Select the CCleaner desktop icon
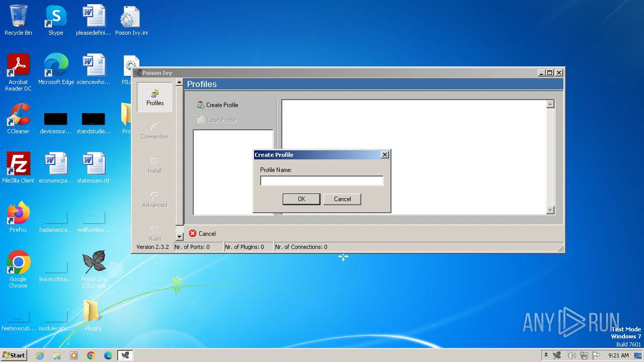The height and width of the screenshot is (362, 644). click(x=18, y=119)
